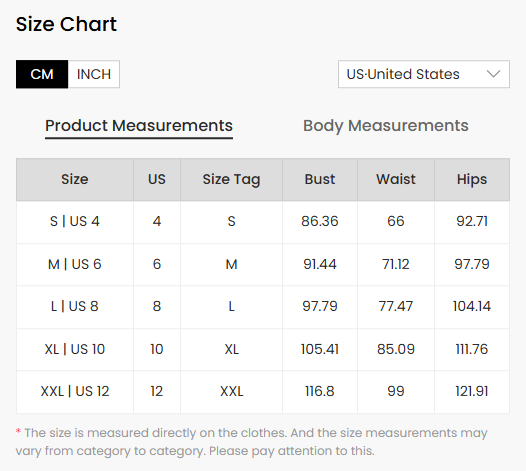Click the Size Tag column header
The height and width of the screenshot is (471, 526).
coord(231,179)
